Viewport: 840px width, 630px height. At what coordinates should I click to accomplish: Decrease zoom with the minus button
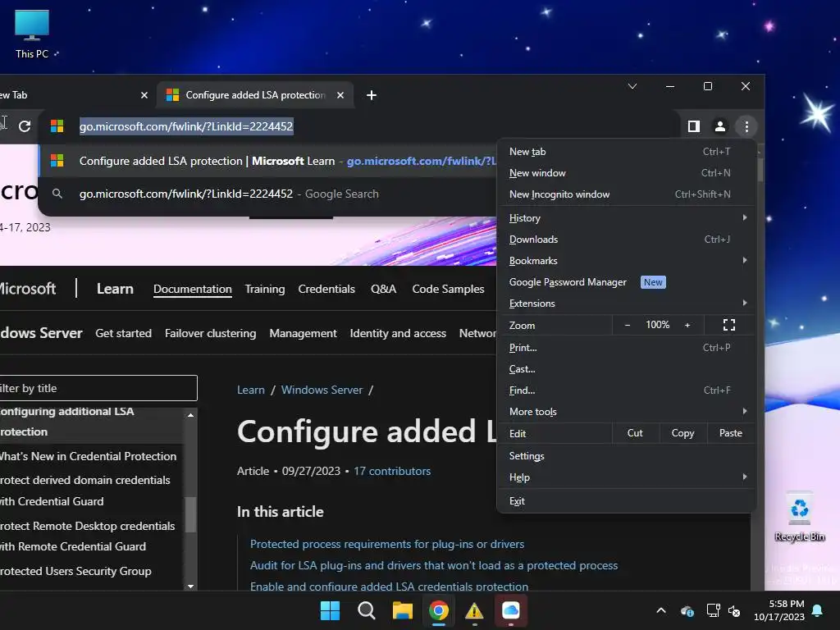coord(628,325)
